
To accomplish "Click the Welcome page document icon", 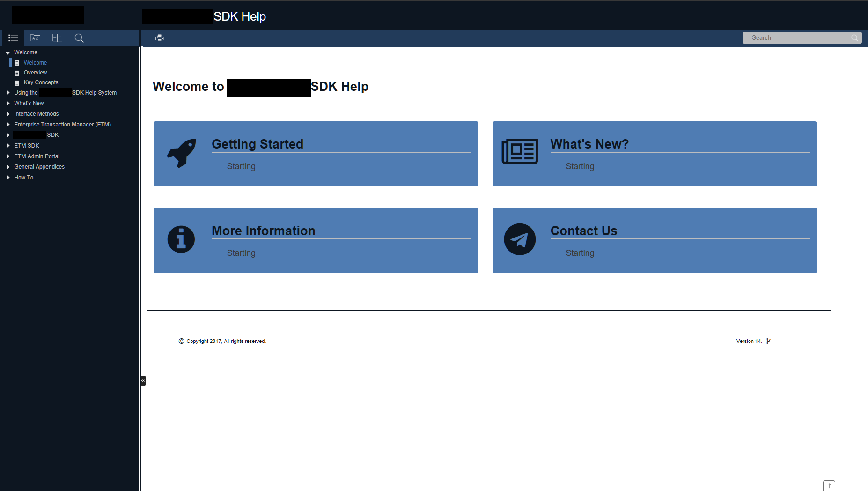I will coord(17,63).
